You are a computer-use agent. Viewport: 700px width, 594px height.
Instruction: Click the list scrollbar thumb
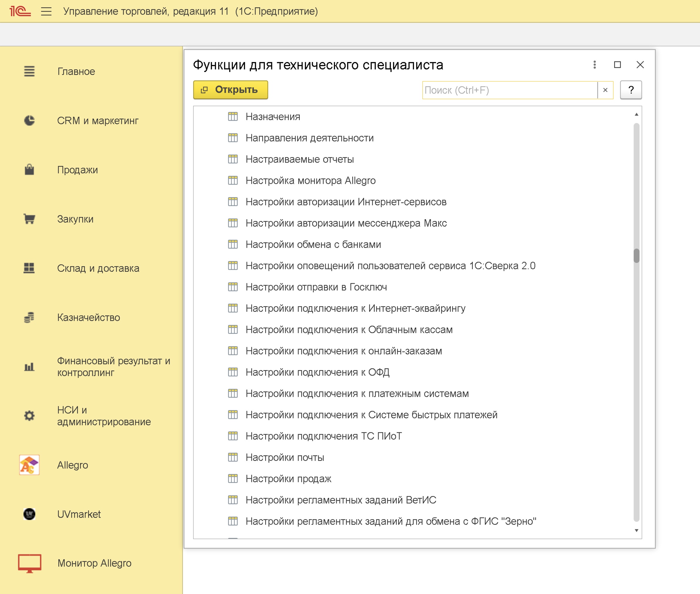[636, 256]
